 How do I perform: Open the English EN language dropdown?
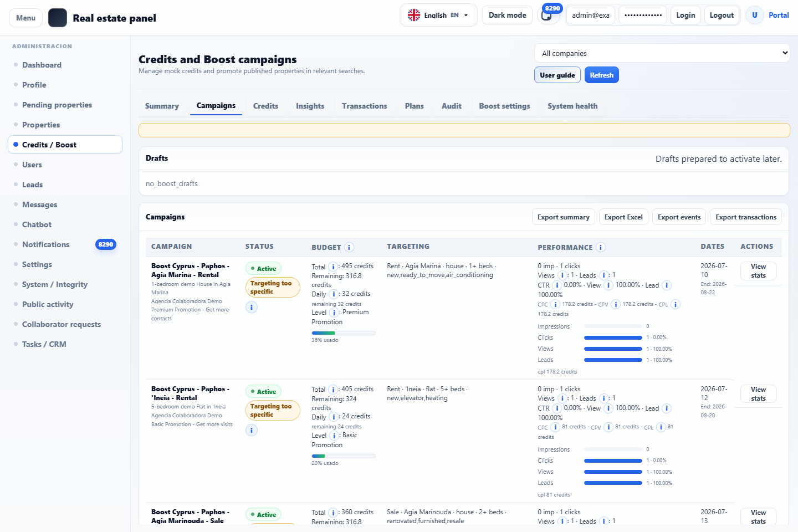pyautogui.click(x=438, y=15)
